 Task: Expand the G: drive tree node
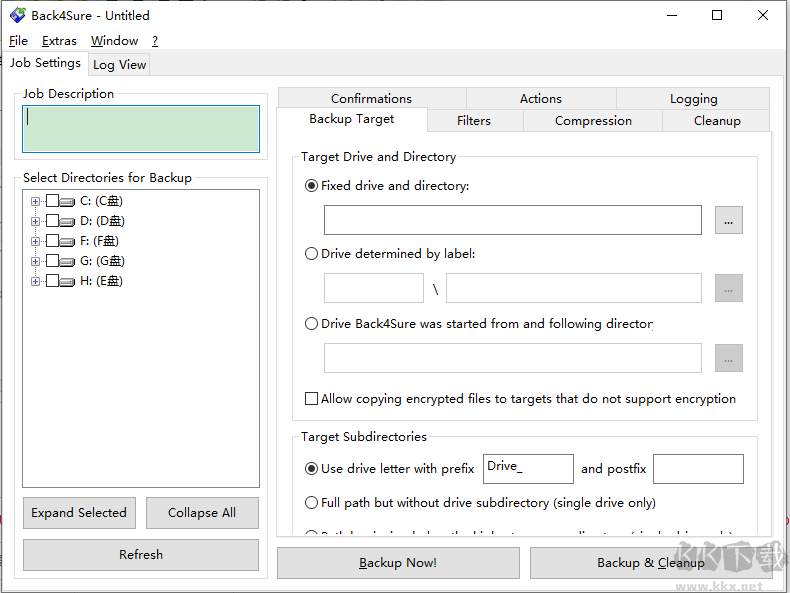(35, 261)
